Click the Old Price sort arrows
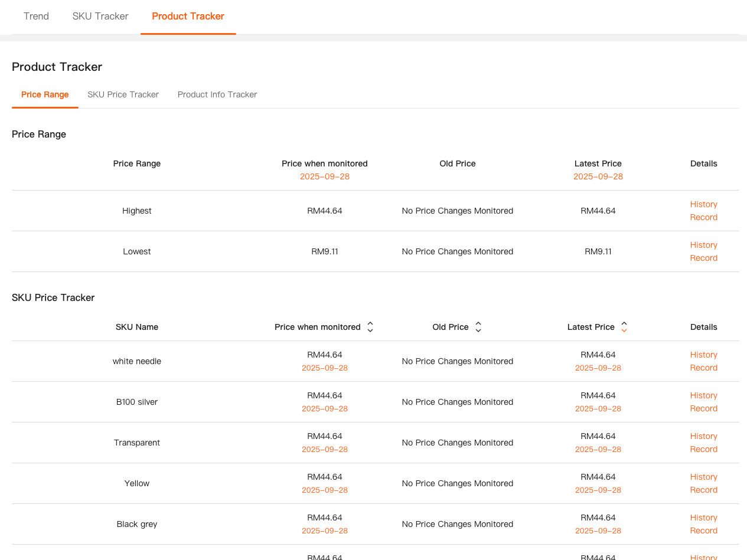This screenshot has width=747, height=560. pos(478,327)
